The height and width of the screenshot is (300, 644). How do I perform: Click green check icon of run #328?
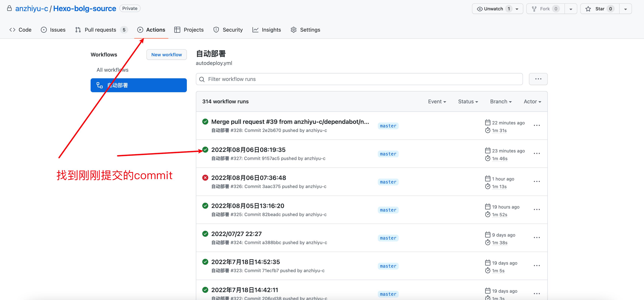[x=205, y=122]
